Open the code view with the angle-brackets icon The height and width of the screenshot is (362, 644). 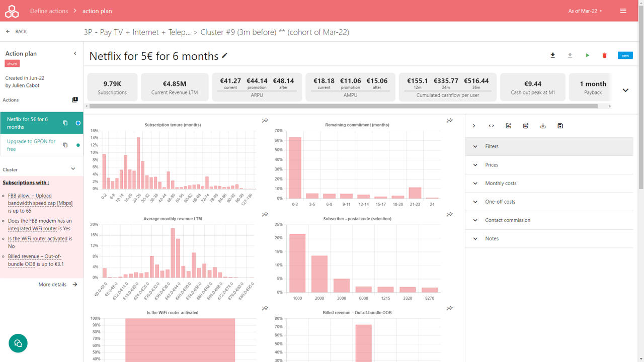coord(491,126)
